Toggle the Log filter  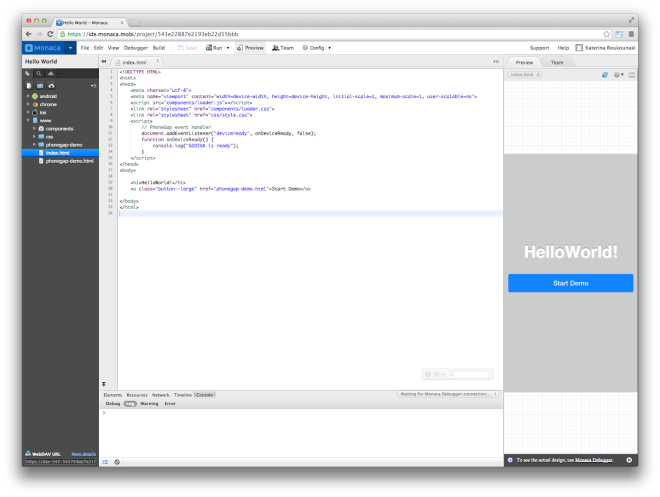click(x=130, y=404)
